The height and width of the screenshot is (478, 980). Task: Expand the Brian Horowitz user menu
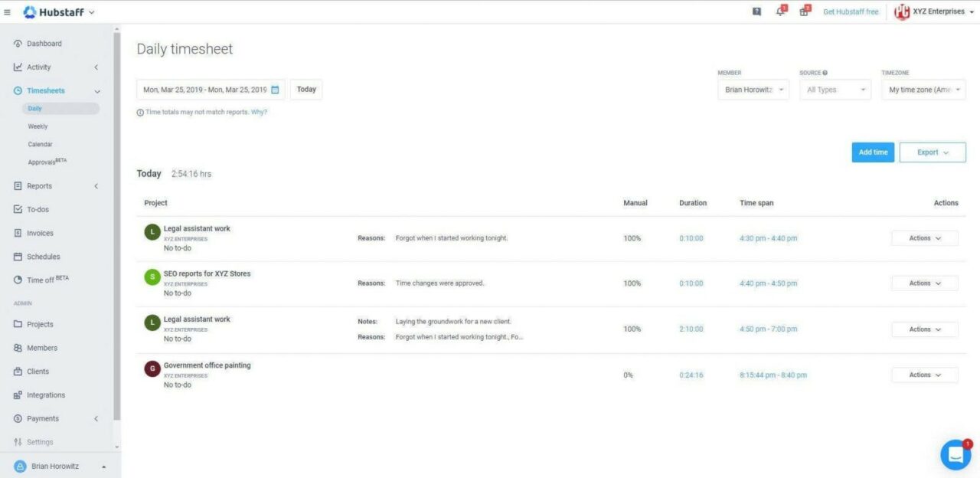[x=56, y=466]
